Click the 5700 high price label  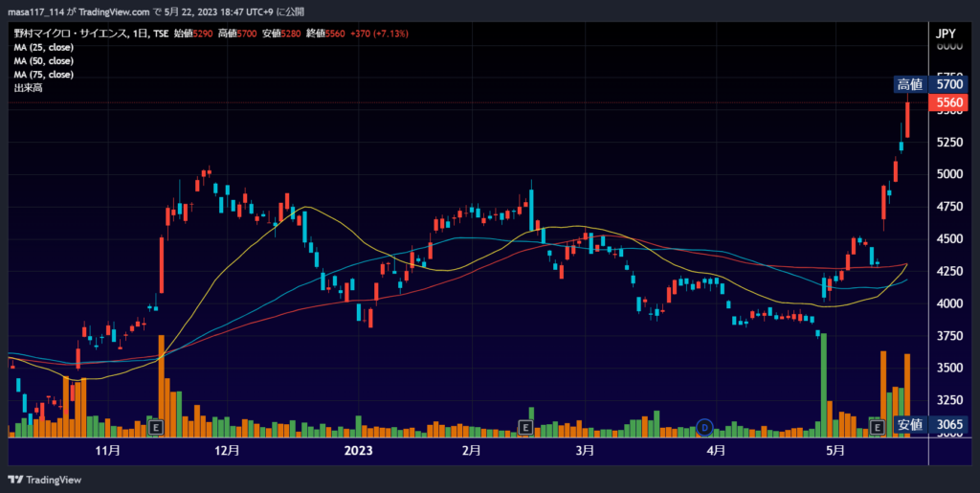(947, 83)
